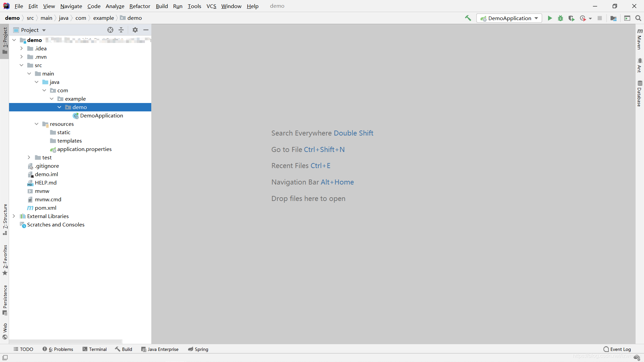
Task: Open Search Everywhere magnifier icon
Action: point(638,18)
